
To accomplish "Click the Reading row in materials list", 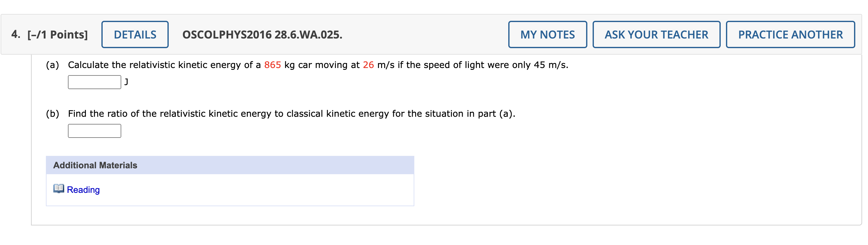I will 230,190.
